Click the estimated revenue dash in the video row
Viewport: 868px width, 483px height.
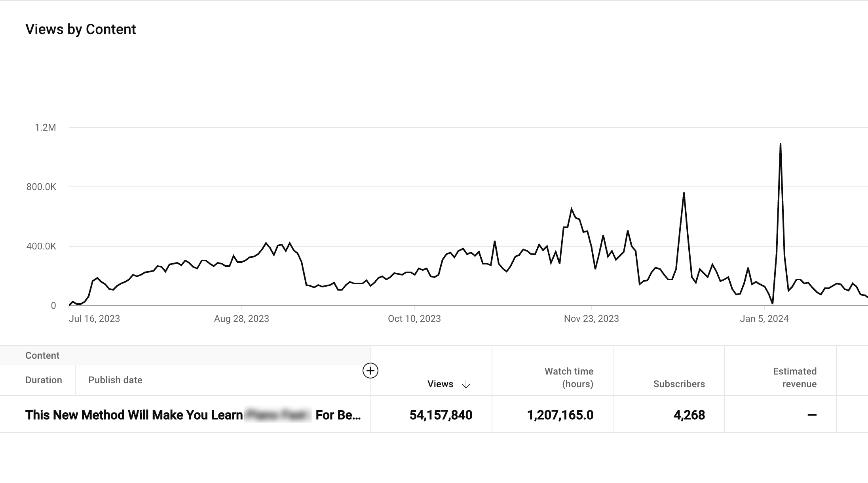point(812,415)
